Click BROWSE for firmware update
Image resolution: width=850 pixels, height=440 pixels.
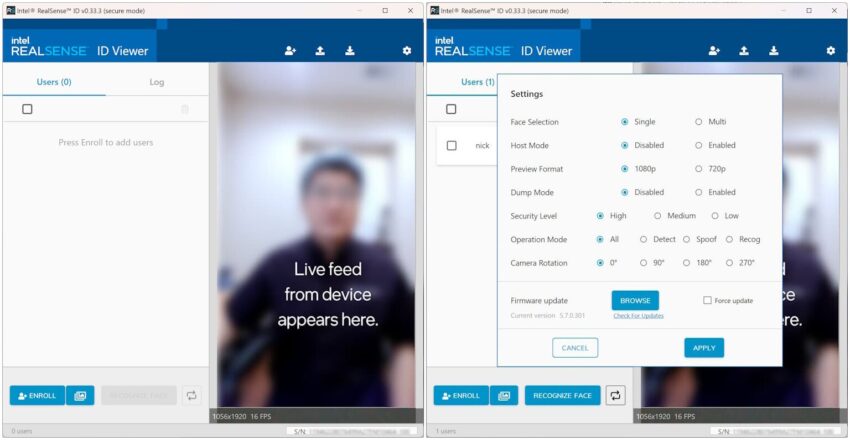pos(635,301)
